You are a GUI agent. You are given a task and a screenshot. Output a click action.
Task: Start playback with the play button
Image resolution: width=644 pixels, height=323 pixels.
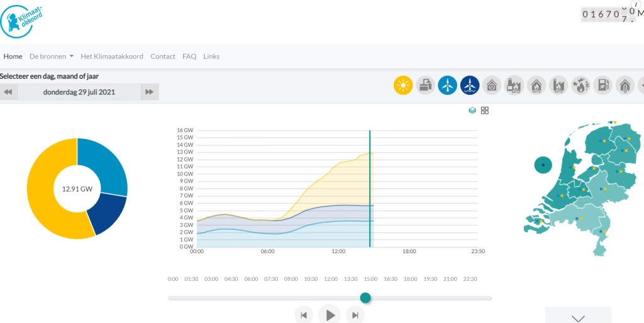coord(330,315)
